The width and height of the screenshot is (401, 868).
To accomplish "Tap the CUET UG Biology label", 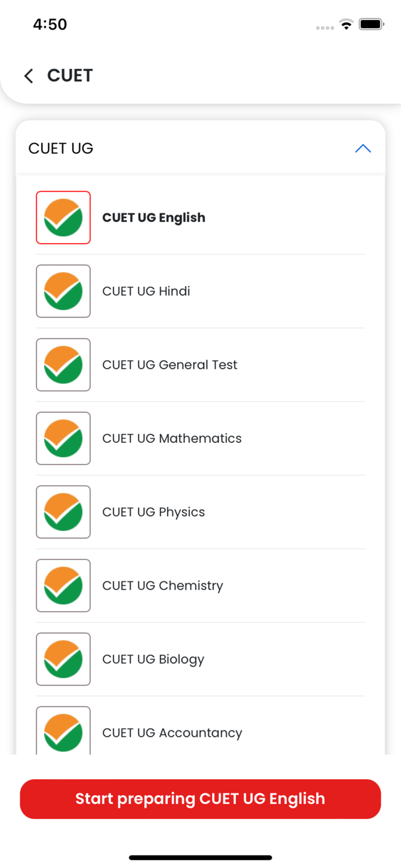I will [x=153, y=659].
